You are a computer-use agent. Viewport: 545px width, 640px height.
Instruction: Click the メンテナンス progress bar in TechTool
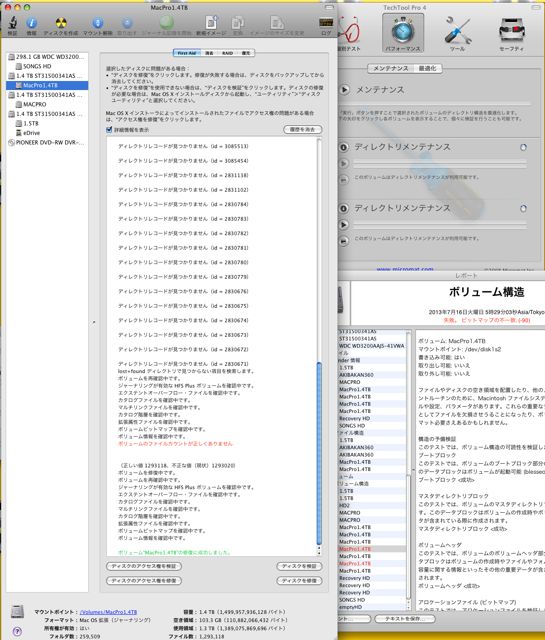tap(436, 104)
